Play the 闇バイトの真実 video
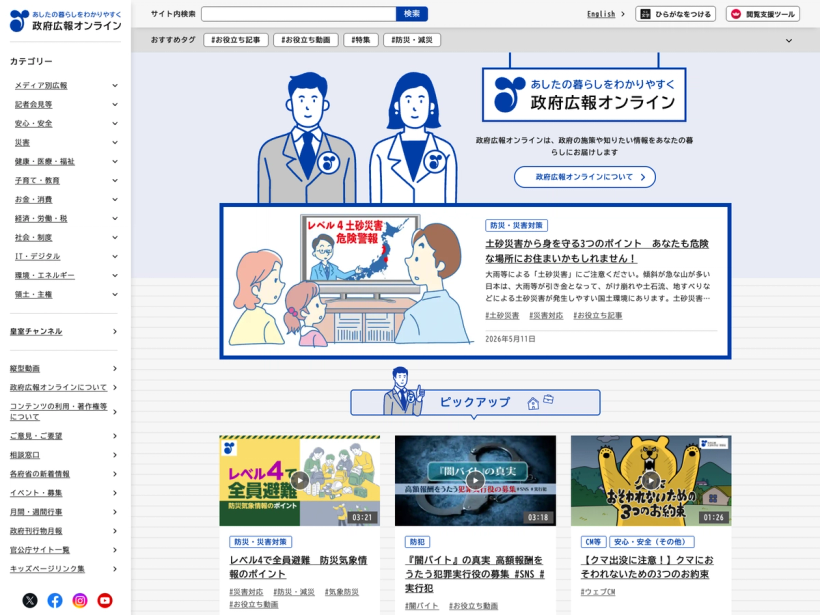 tap(475, 480)
